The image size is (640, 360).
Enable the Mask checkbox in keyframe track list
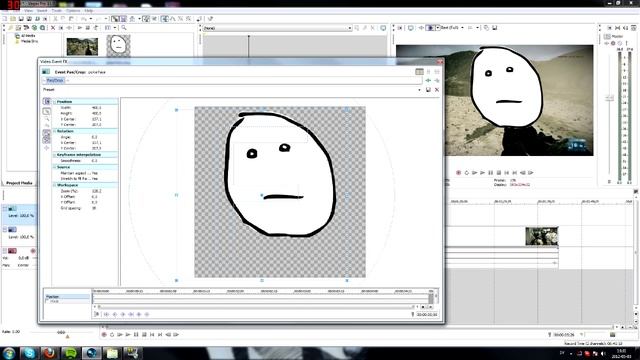(47, 301)
